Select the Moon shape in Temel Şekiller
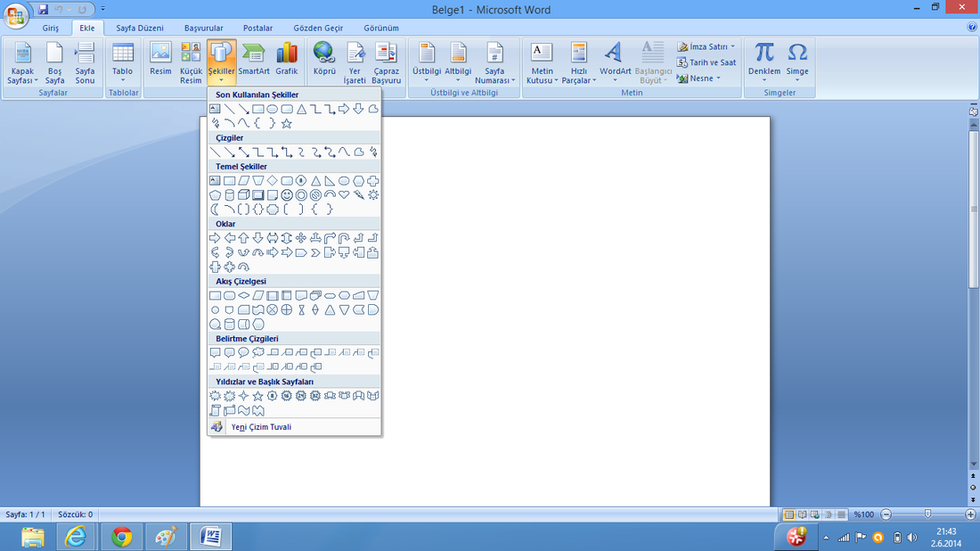This screenshot has height=551, width=980. [x=215, y=210]
